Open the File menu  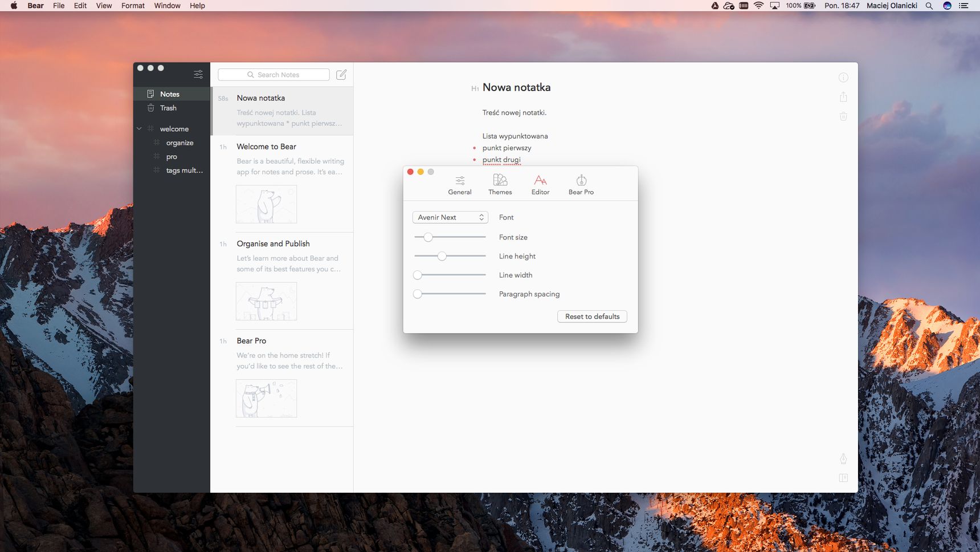click(x=59, y=6)
